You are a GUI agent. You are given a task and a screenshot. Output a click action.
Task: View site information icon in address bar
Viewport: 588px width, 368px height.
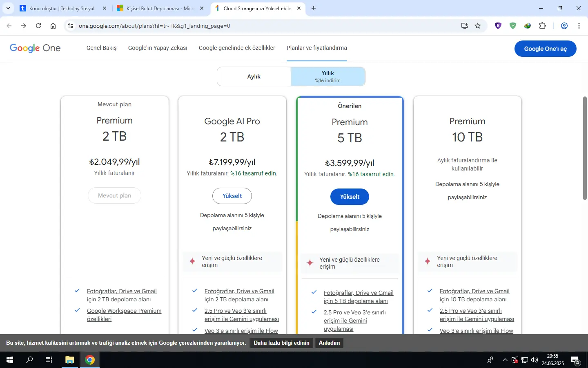coord(71,26)
